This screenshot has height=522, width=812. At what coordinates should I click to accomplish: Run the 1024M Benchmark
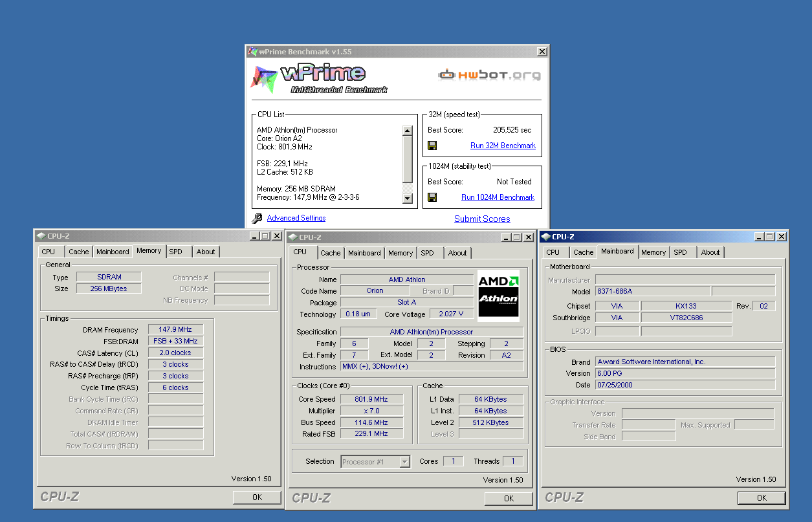pos(498,197)
